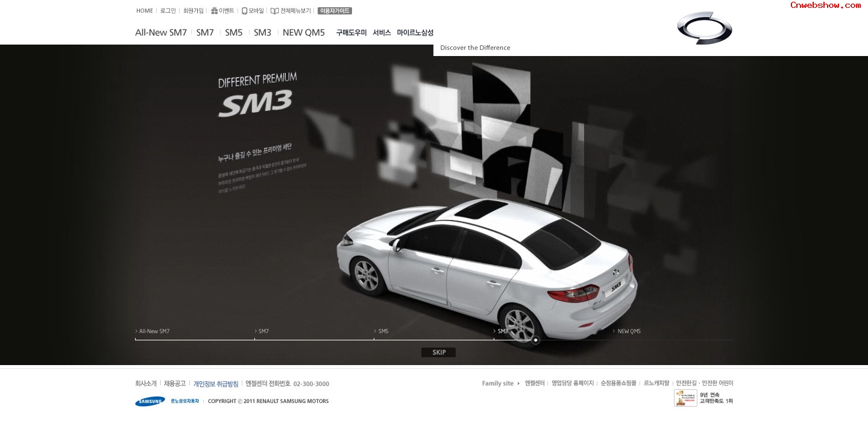Click the customer satisfaction award badge

click(685, 398)
